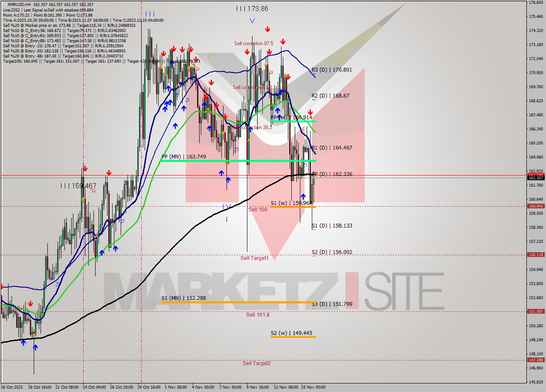Select the 'R3 (D) | 170.801' resistance label
This screenshot has width=546, height=392.
331,69
